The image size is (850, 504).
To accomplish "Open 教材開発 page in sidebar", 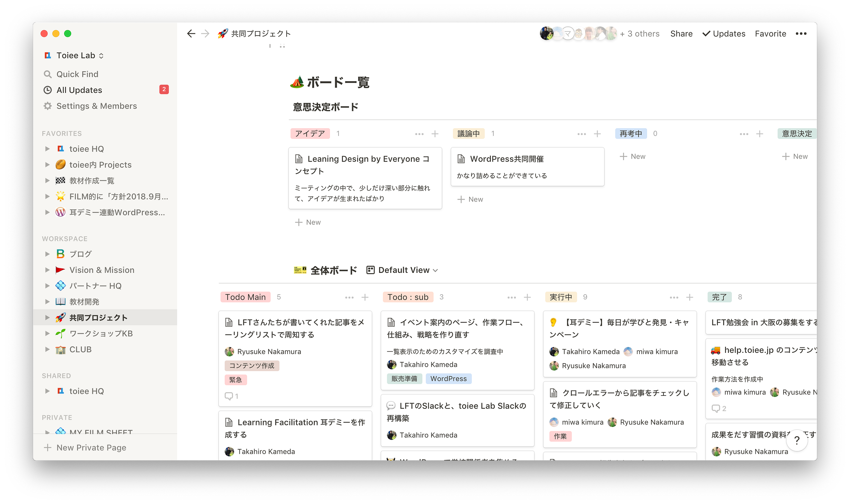I will 105,302.
